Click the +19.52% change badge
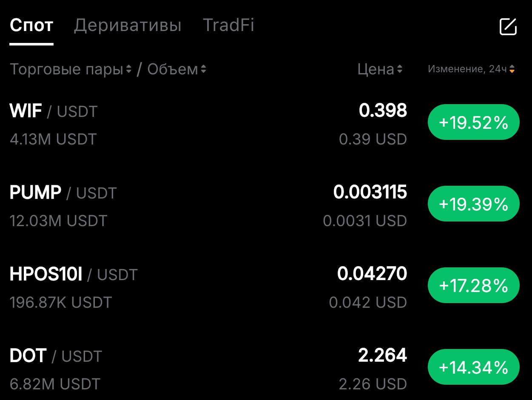Screen dimensions: 532x400 [473, 122]
